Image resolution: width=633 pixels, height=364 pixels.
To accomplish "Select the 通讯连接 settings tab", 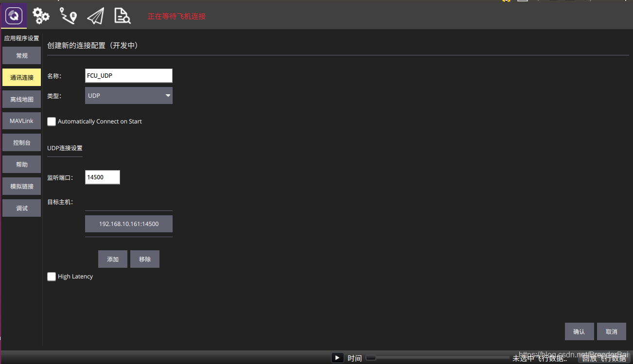I will click(x=21, y=77).
